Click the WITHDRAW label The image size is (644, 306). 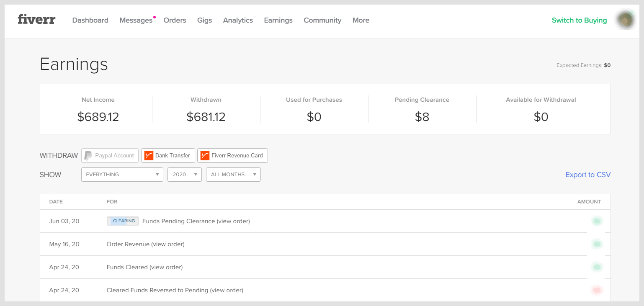click(59, 155)
